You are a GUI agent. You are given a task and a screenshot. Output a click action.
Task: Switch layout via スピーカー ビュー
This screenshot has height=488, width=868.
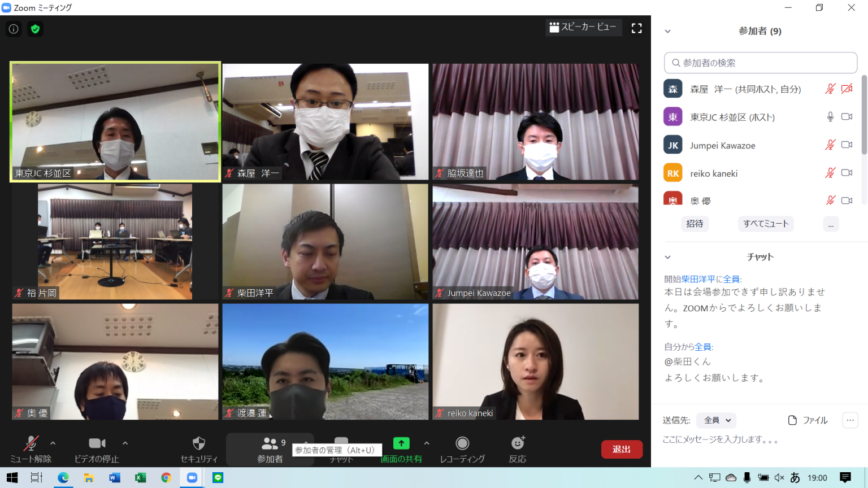pos(583,27)
